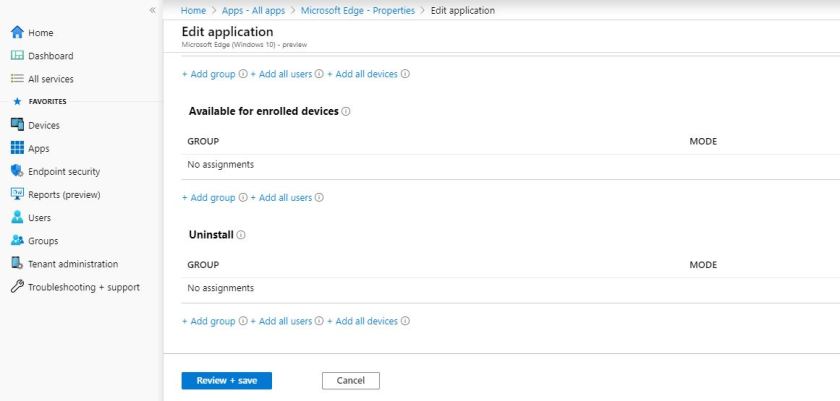Open the Tenant administration icon
This screenshot has width=840, height=401.
(x=16, y=264)
